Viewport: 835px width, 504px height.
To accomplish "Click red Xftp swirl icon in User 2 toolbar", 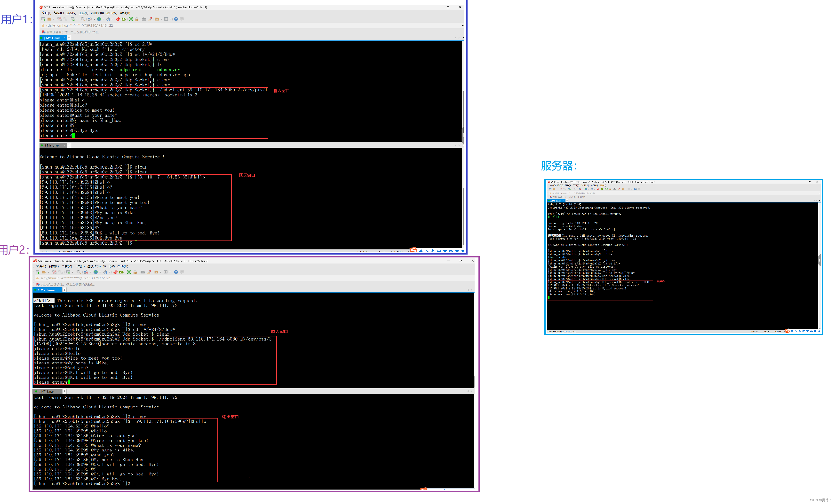I will point(116,272).
